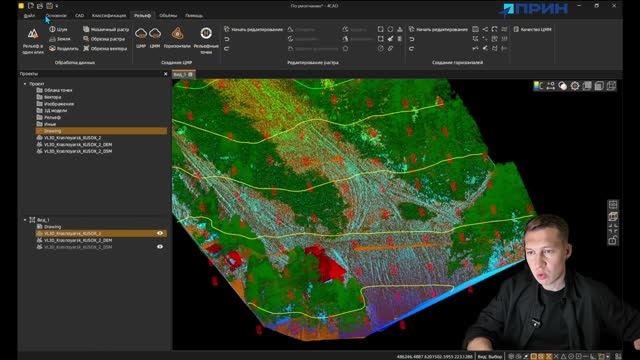Redo in the Создание горизонталей group
640x360 pixels.
click(x=411, y=48)
